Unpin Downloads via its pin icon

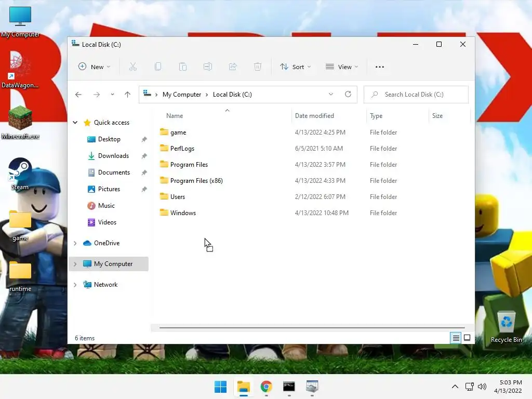point(144,156)
